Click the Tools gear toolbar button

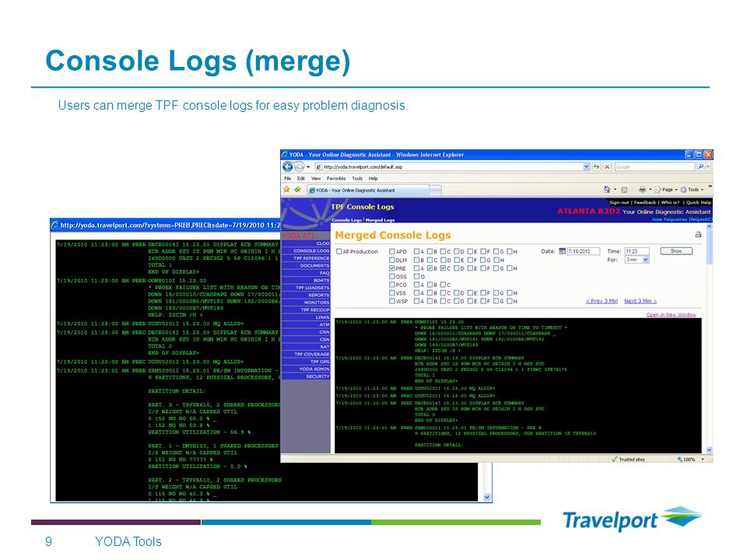[693, 190]
